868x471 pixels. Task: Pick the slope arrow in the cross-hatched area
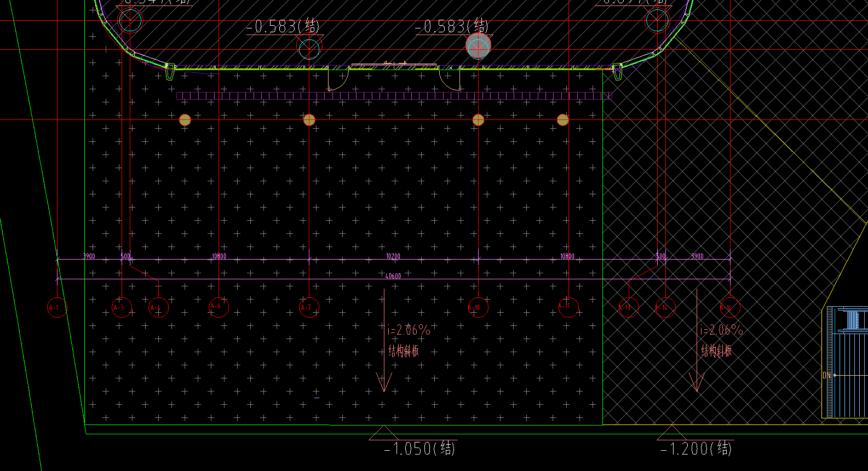697,341
